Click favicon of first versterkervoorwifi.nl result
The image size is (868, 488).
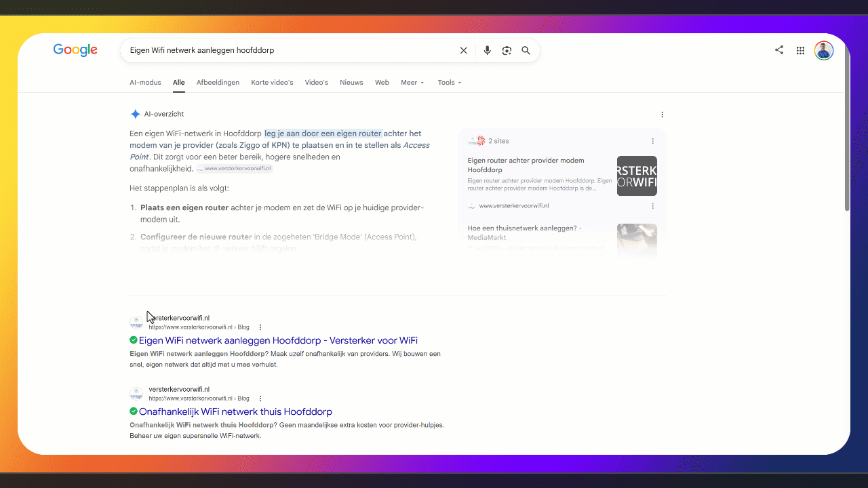(136, 322)
